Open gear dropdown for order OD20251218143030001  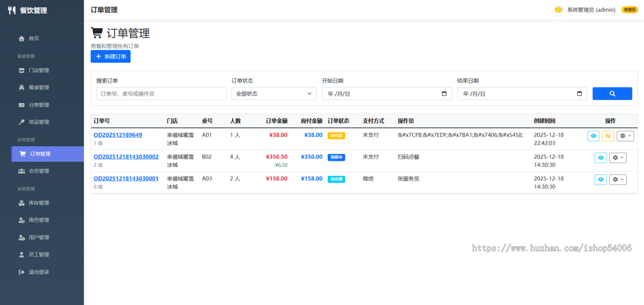pyautogui.click(x=618, y=180)
